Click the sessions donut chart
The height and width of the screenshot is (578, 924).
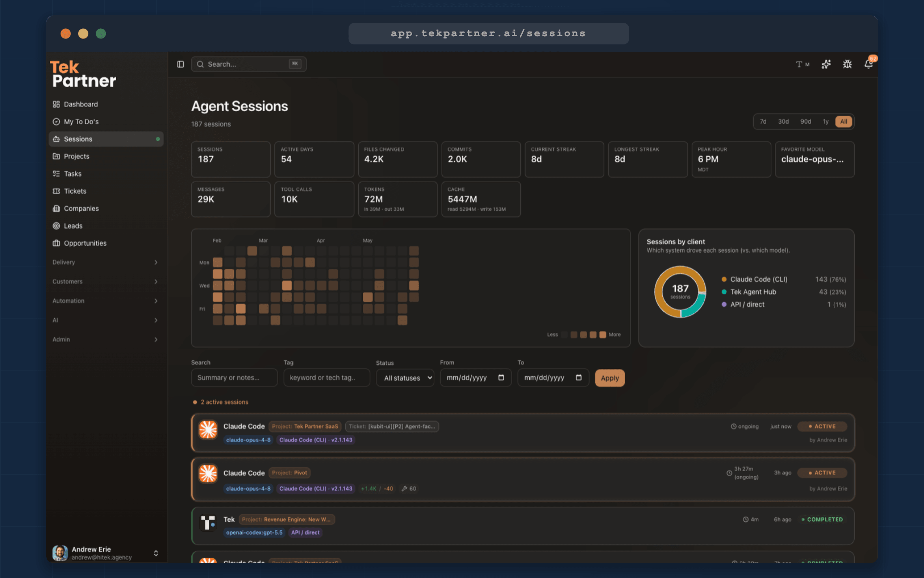tap(680, 292)
